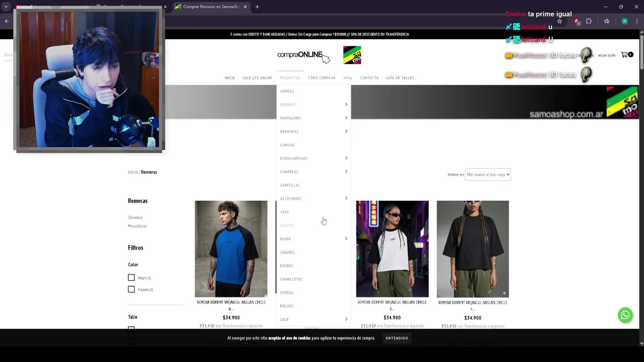Expand the Sale submenu arrow
The width and height of the screenshot is (644, 362).
[346, 319]
